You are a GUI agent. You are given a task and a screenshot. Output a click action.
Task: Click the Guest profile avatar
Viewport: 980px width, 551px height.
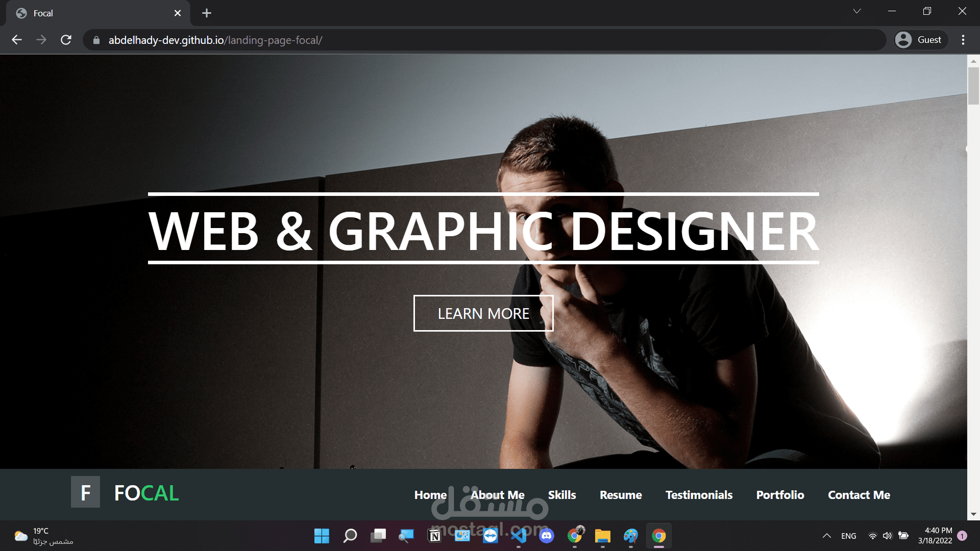903,39
